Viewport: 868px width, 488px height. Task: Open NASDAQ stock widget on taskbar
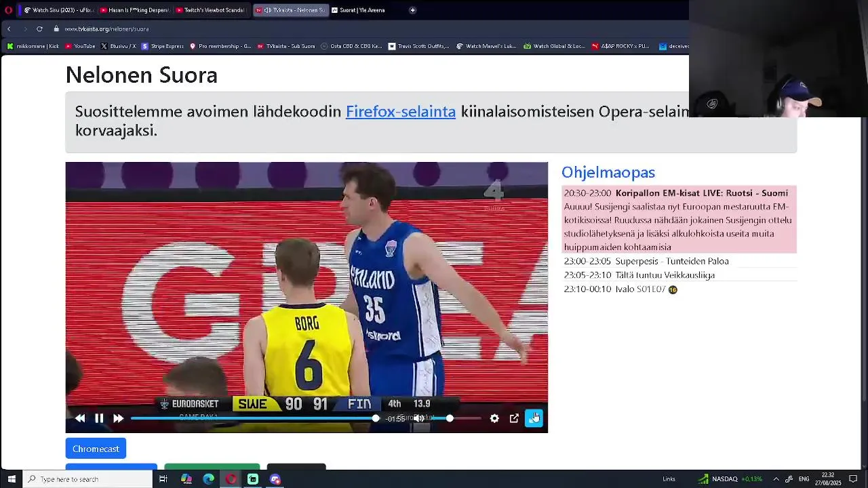(730, 479)
